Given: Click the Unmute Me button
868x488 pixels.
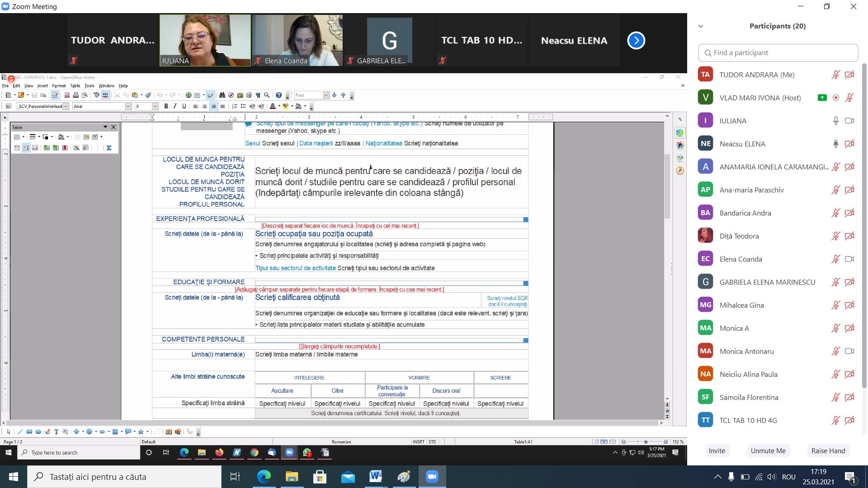Looking at the screenshot, I should pyautogui.click(x=768, y=450).
